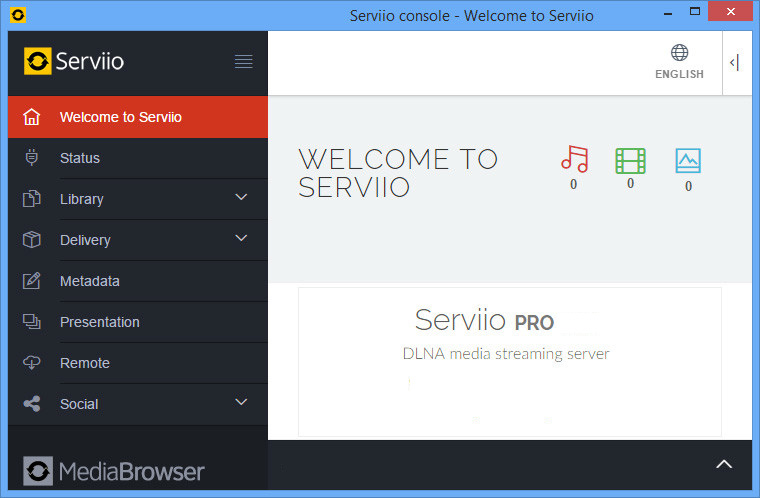Click the video count value 0
This screenshot has height=498, width=760.
point(630,183)
